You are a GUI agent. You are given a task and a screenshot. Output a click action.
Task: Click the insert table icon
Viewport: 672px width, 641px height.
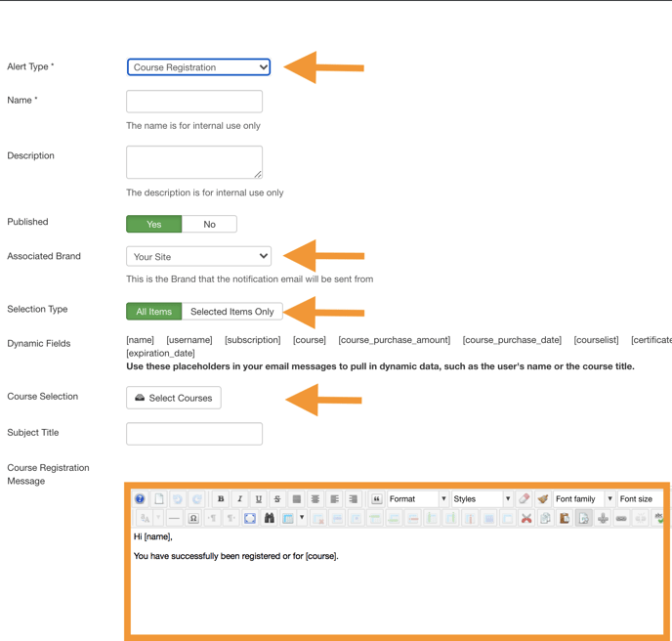click(x=288, y=519)
